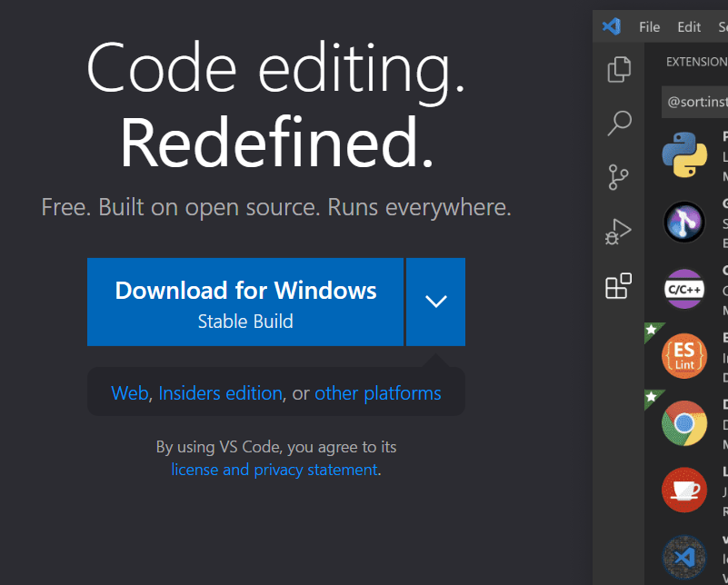The height and width of the screenshot is (585, 728).
Task: Open the Insiders edition link
Action: click(221, 393)
